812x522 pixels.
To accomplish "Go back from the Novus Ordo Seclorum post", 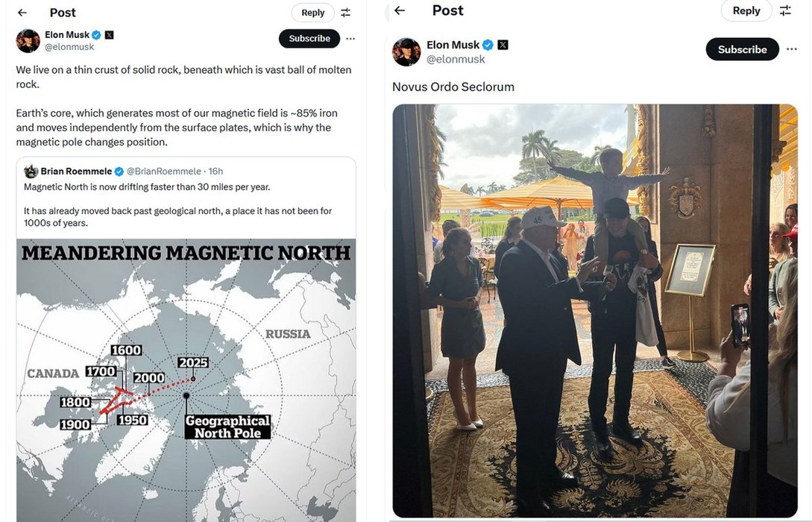I will pos(400,10).
